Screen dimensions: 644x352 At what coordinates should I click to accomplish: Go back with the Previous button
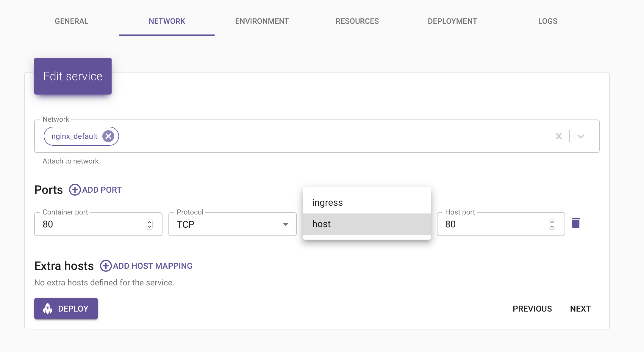pos(532,309)
